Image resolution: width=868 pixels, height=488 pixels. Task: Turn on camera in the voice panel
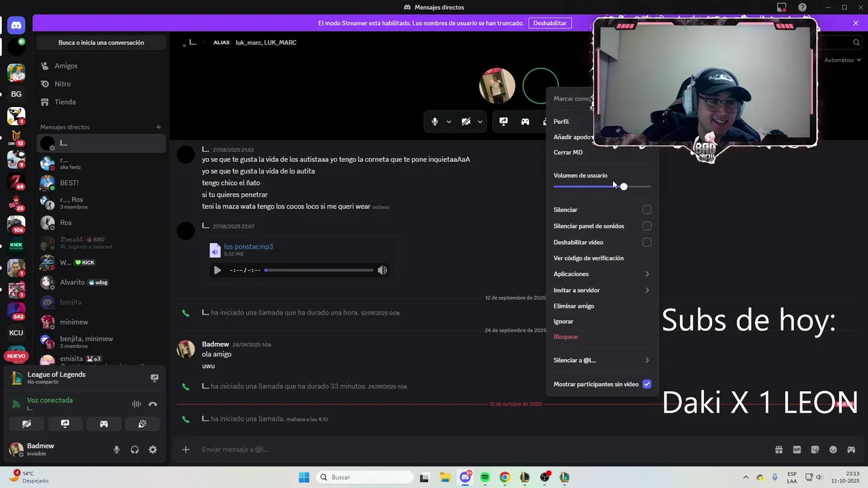[26, 424]
